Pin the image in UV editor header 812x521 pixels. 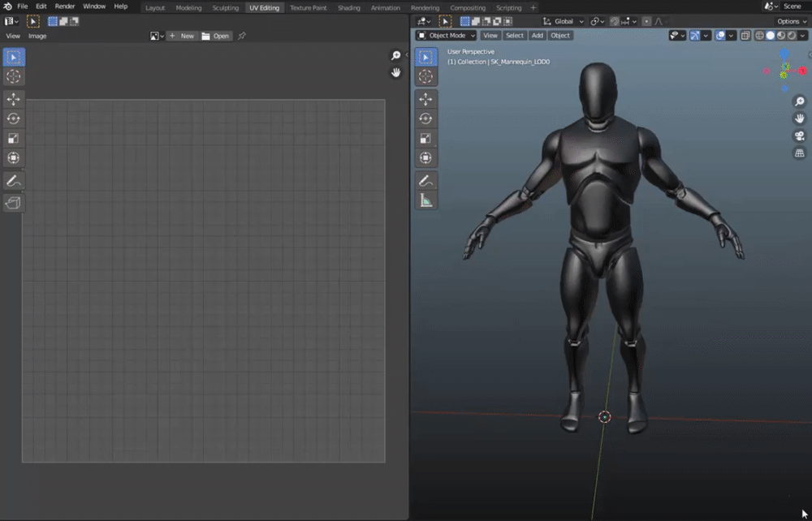pyautogui.click(x=242, y=36)
